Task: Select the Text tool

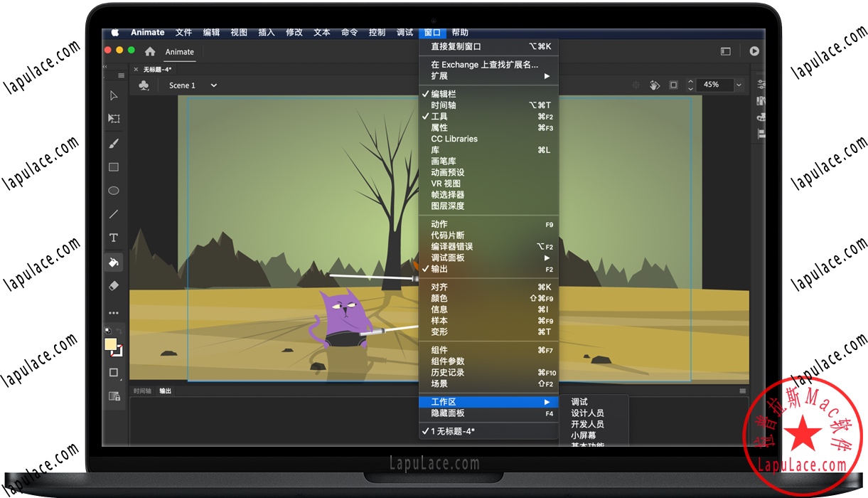Action: (x=114, y=237)
